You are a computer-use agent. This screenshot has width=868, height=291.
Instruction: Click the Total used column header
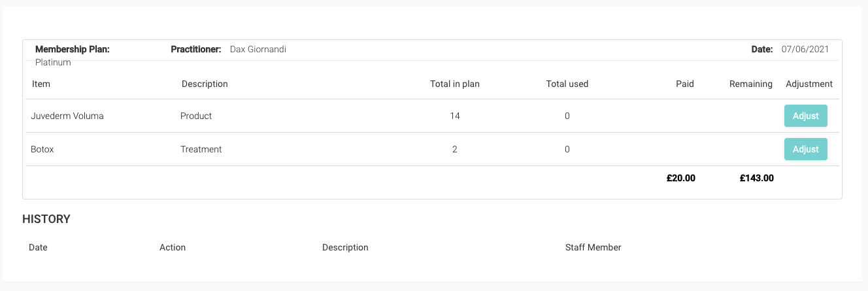coord(567,84)
